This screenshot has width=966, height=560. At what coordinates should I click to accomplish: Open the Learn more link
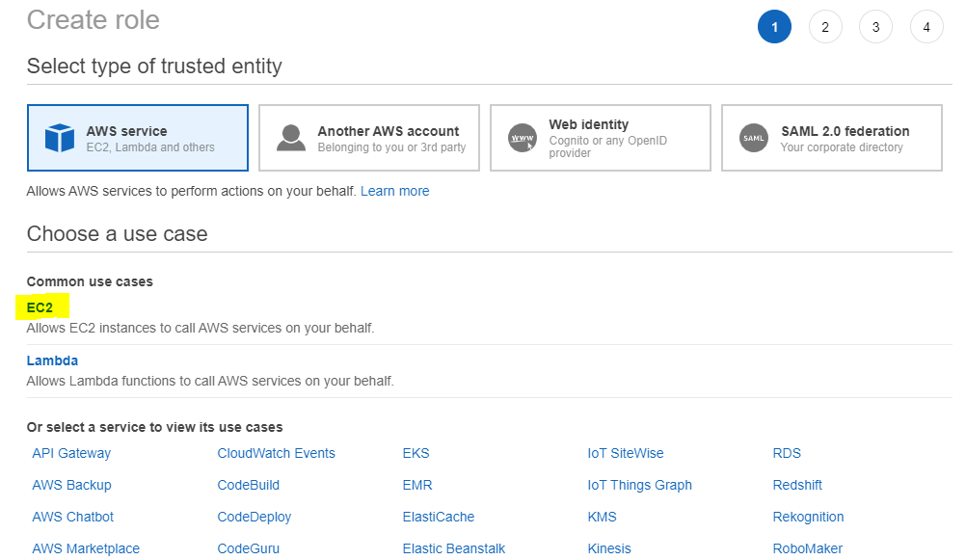click(x=395, y=191)
